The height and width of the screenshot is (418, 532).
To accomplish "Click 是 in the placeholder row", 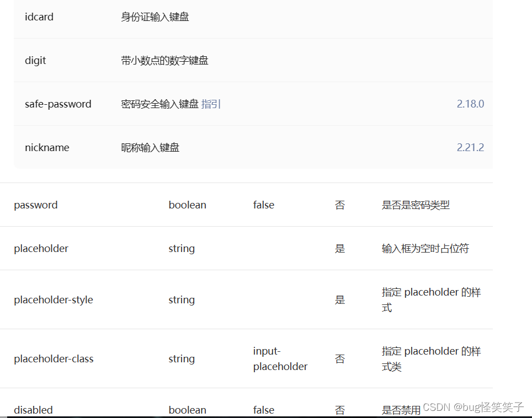I will pos(339,249).
